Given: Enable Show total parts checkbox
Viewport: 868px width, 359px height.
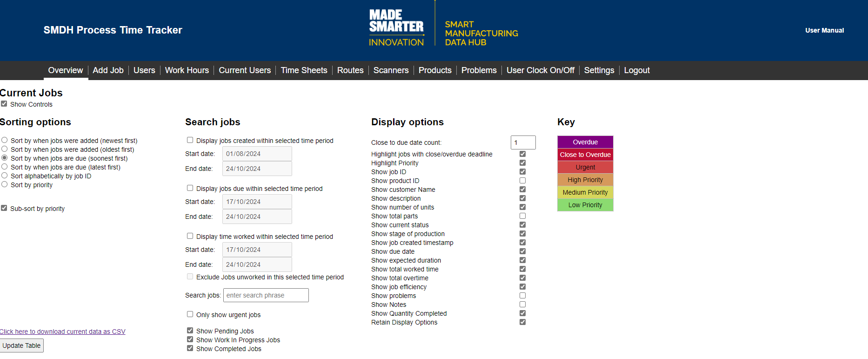Looking at the screenshot, I should 522,216.
